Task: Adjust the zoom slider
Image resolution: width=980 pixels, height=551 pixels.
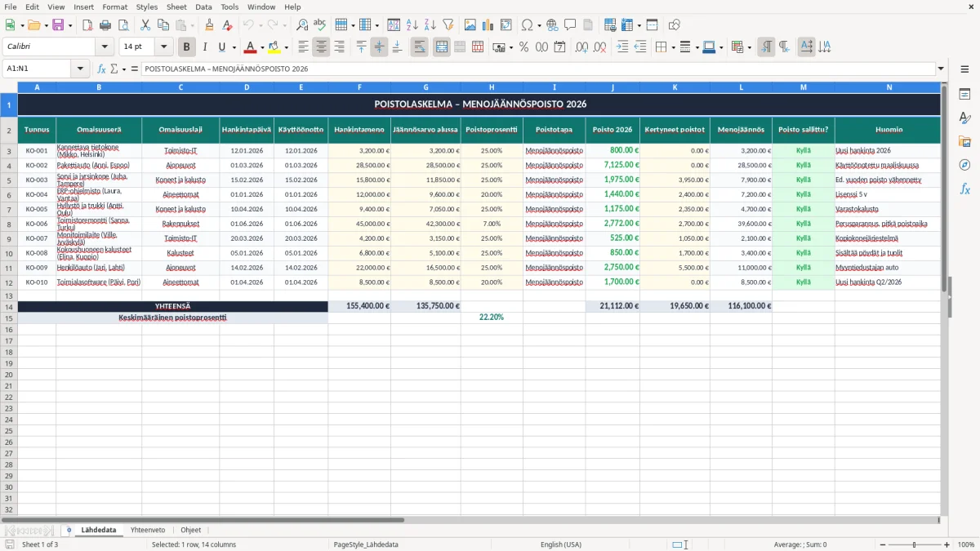Action: 914,544
